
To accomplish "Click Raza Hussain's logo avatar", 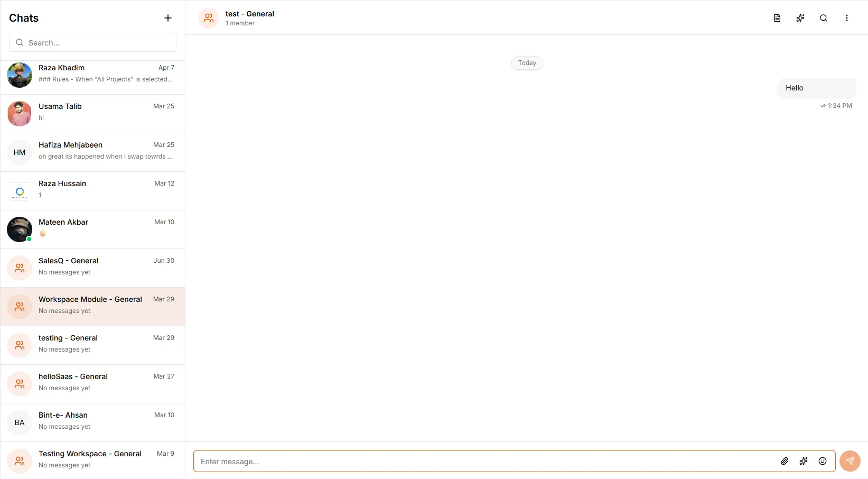I will 20,191.
